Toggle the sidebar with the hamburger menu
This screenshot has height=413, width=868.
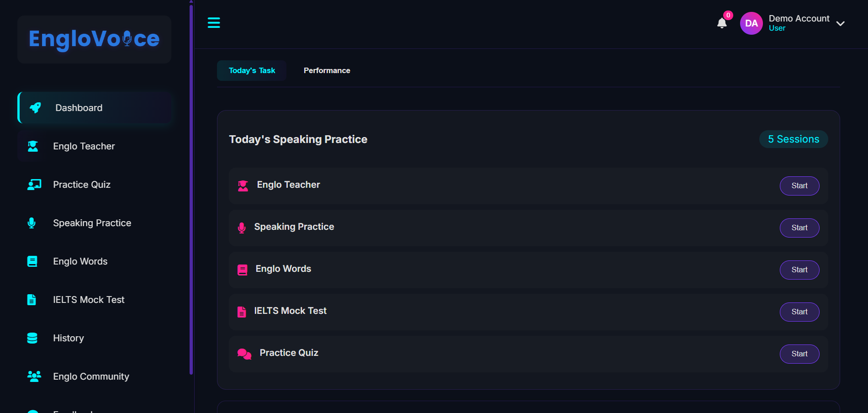(214, 22)
